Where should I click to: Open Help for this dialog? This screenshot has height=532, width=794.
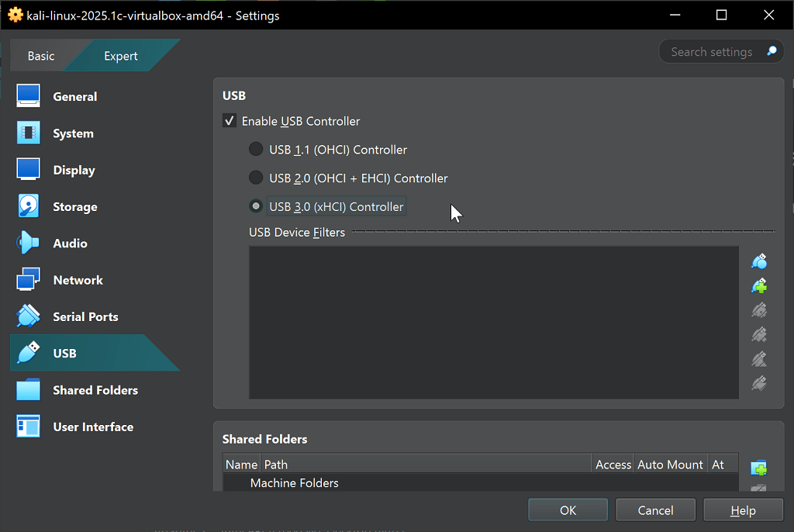point(743,510)
